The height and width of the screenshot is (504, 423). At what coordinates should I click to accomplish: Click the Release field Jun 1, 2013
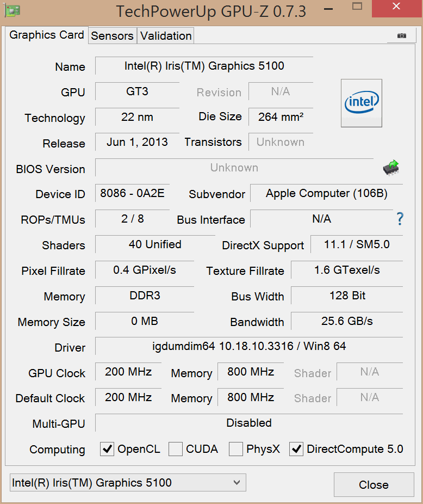137,142
